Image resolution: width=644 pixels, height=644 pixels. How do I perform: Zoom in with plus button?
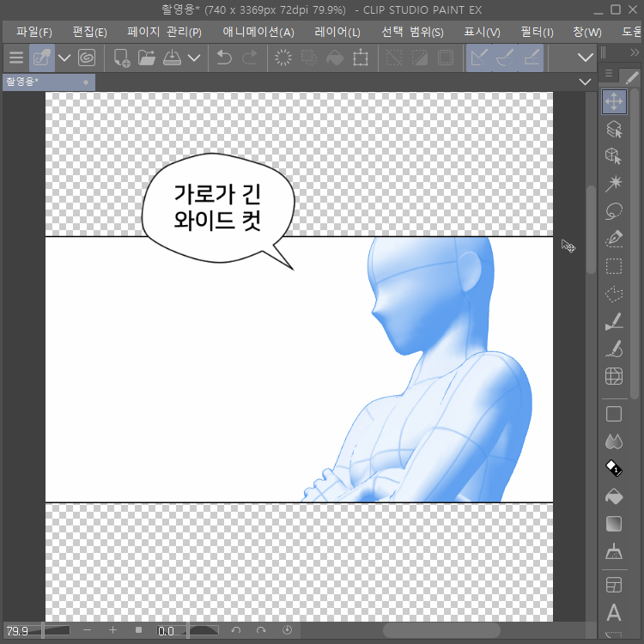[x=112, y=630]
